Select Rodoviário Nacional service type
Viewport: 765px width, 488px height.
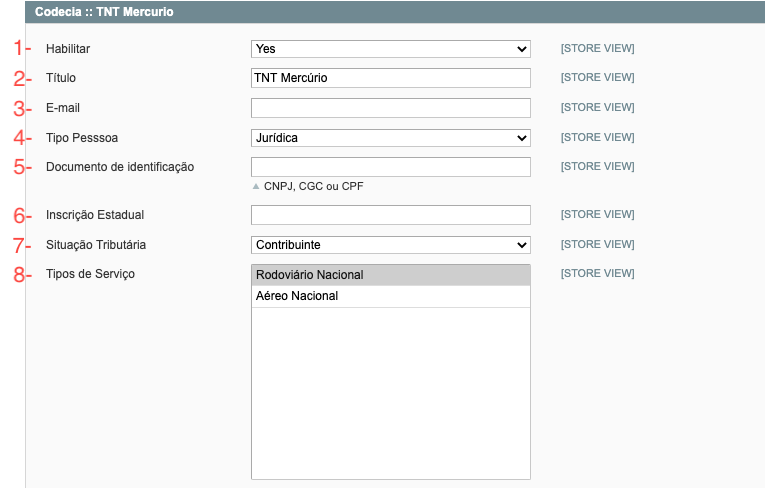390,275
